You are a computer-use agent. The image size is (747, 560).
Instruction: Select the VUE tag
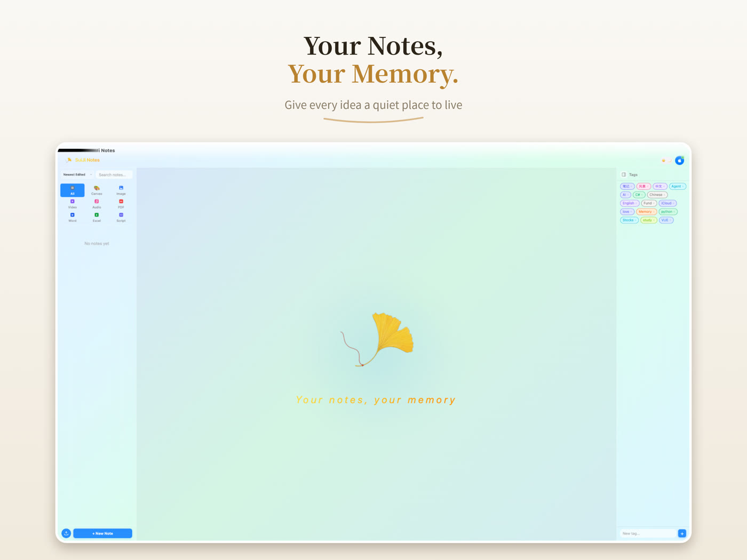[x=666, y=220]
